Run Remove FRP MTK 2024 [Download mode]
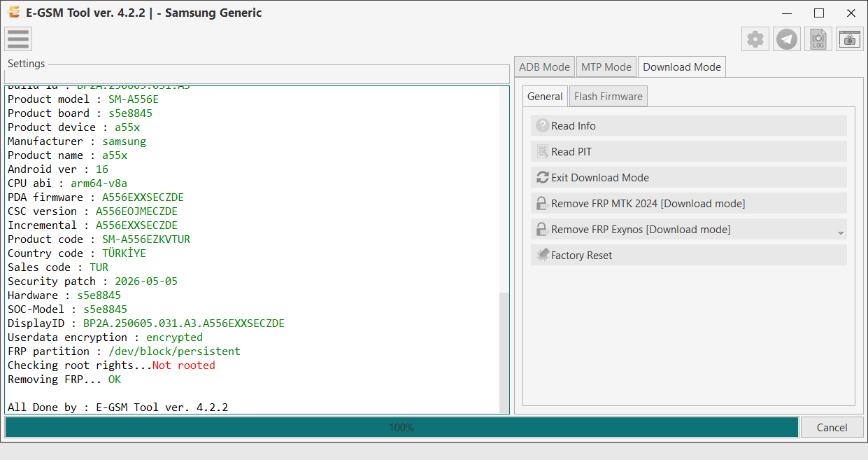This screenshot has height=460, width=868. 689,204
